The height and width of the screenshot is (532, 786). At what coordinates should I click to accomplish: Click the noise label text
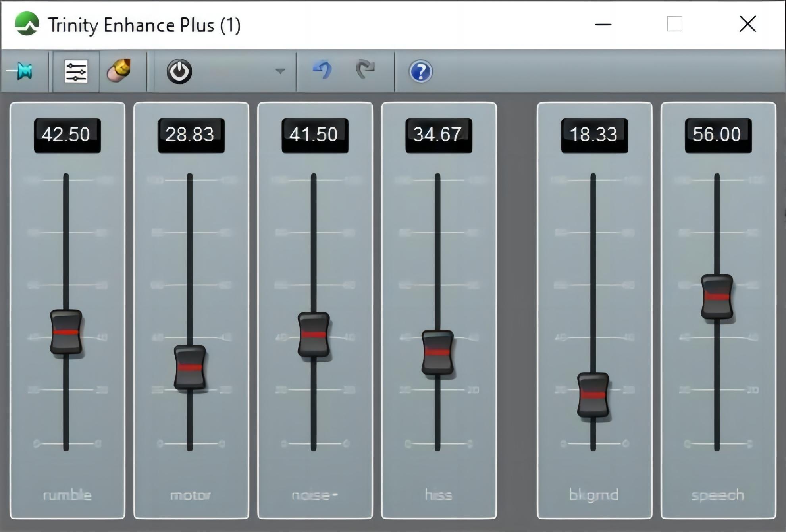[x=315, y=495]
